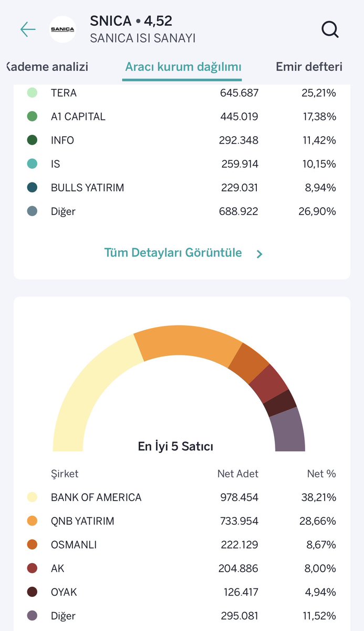Viewport: 364px width, 631px height.
Task: Select the QNB YATIRIM seller name
Action: 82,521
